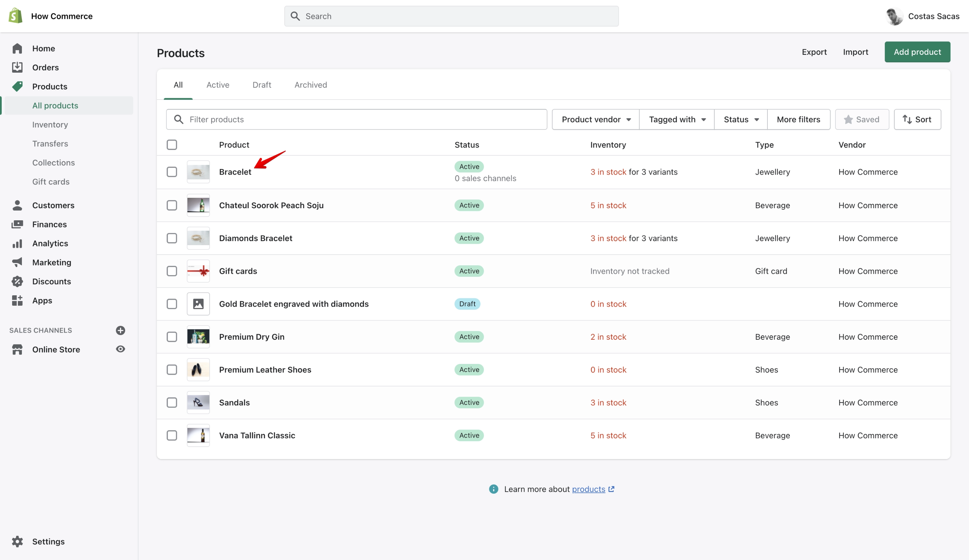The image size is (969, 560).
Task: Click the Discounts badge icon
Action: 17,281
